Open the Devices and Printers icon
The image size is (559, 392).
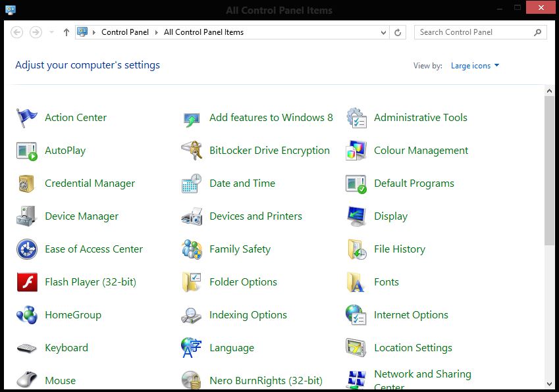click(x=192, y=216)
